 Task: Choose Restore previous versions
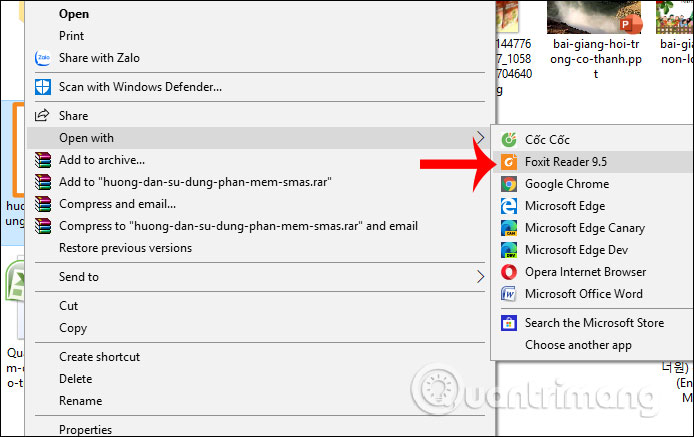(x=125, y=248)
